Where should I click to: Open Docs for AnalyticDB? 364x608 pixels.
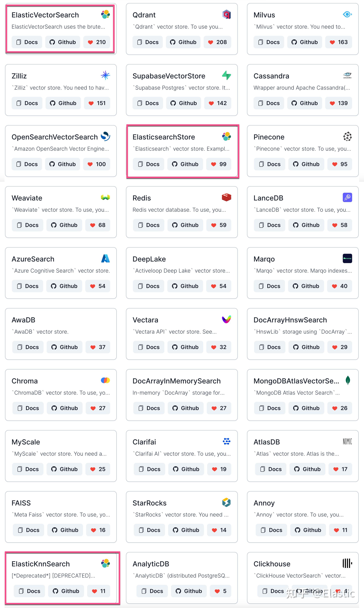152,591
